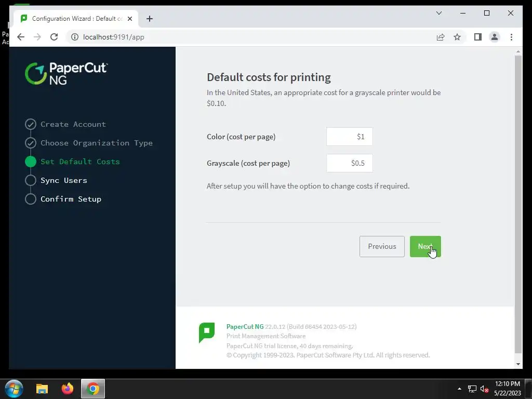Click the network tray icon
This screenshot has width=532, height=399.
[x=472, y=389]
